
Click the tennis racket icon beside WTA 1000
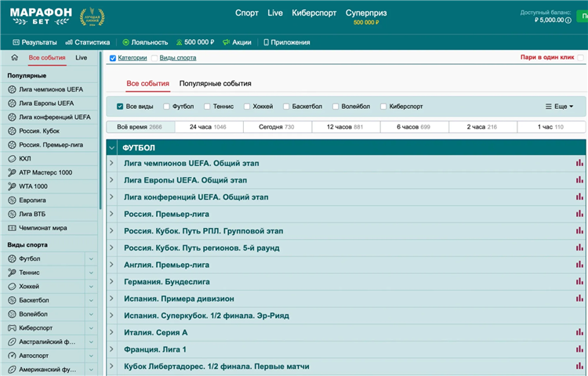point(12,186)
